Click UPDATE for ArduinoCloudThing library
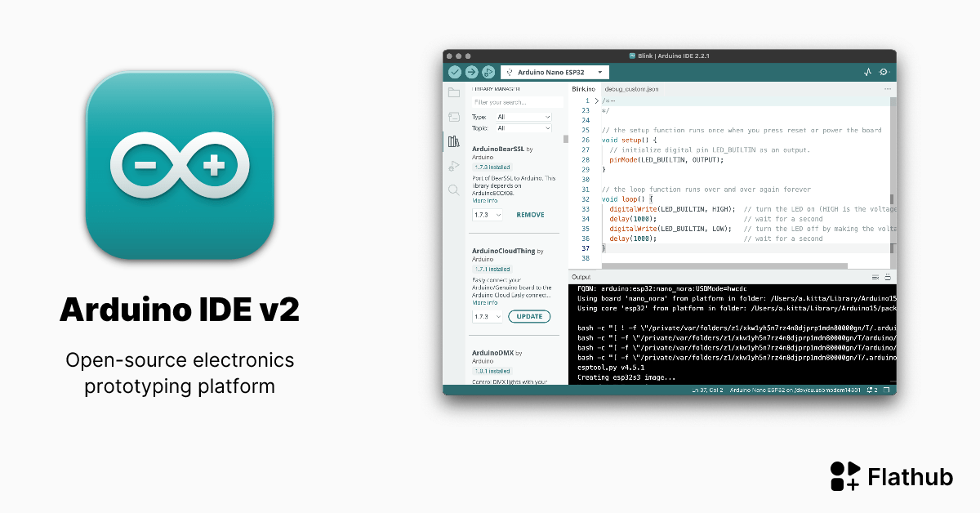The image size is (980, 513). click(529, 316)
